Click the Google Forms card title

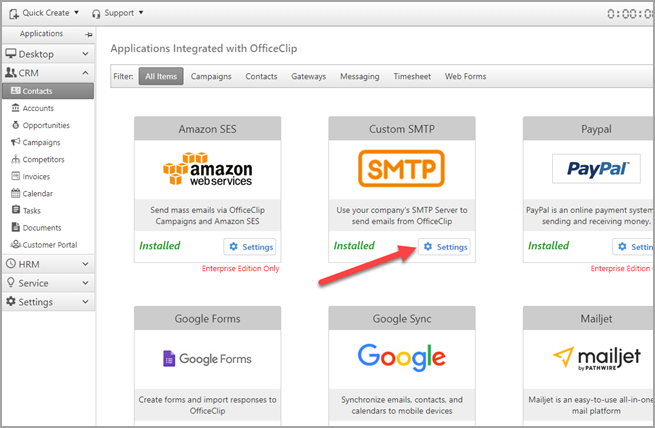click(x=208, y=319)
